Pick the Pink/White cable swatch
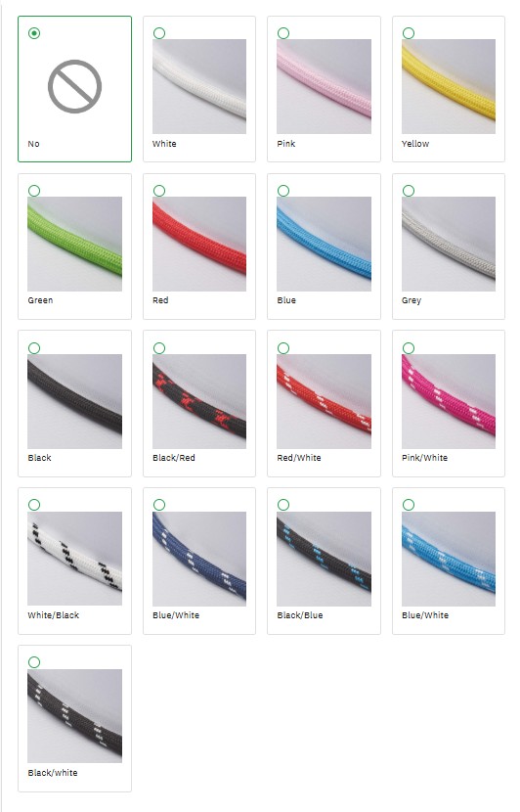 tap(449, 401)
